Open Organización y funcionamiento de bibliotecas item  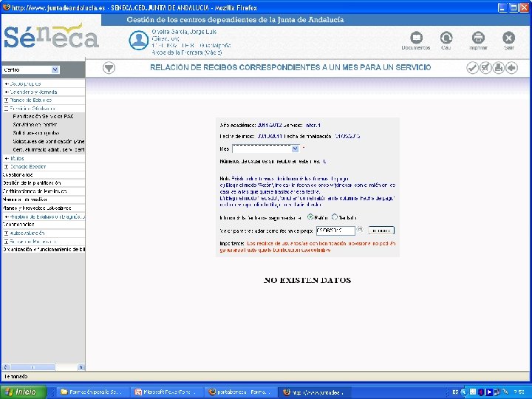tap(44, 250)
